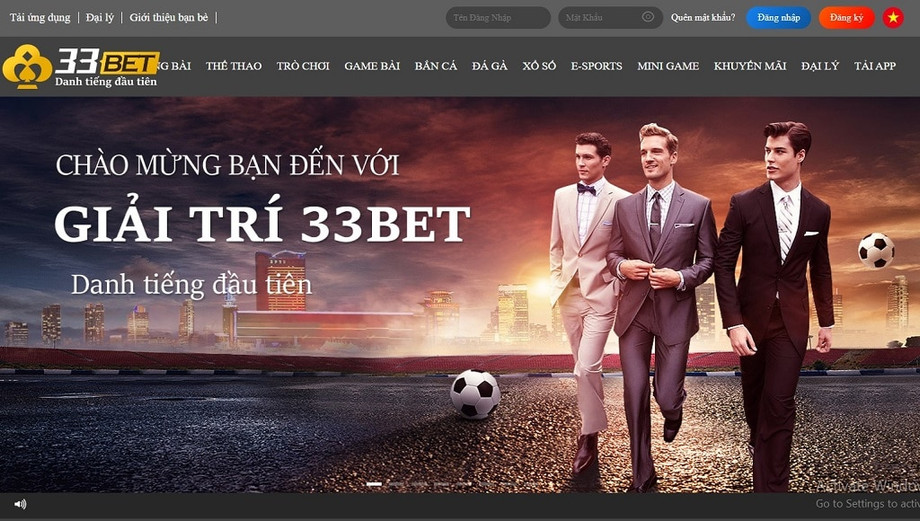Mute the site sound speaker icon
The image size is (920, 521).
click(21, 504)
